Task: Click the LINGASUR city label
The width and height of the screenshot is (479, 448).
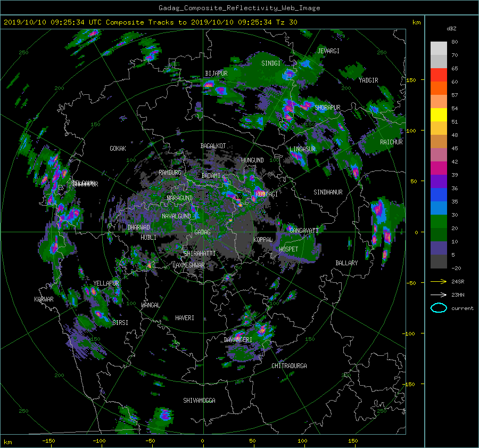Action: point(302,149)
